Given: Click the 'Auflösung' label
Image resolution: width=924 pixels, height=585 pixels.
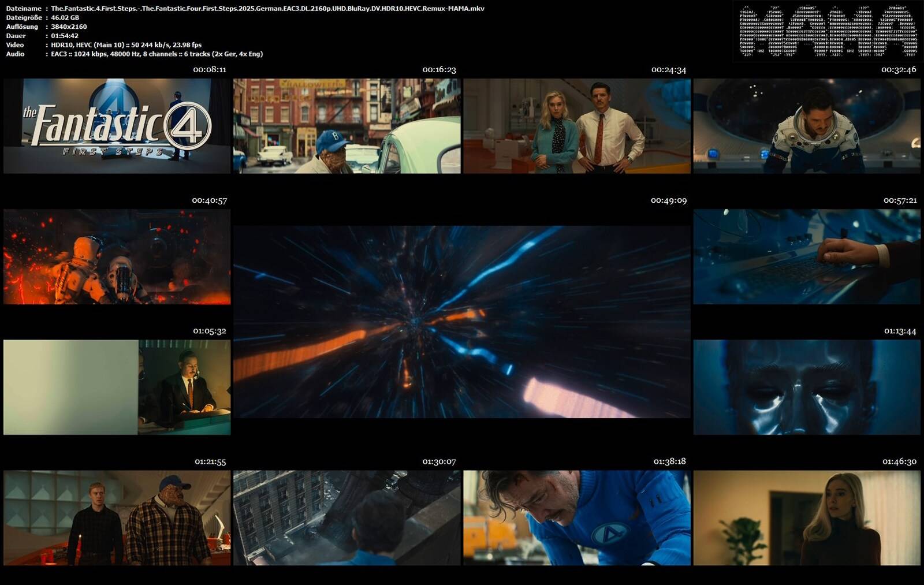Looking at the screenshot, I should [22, 27].
